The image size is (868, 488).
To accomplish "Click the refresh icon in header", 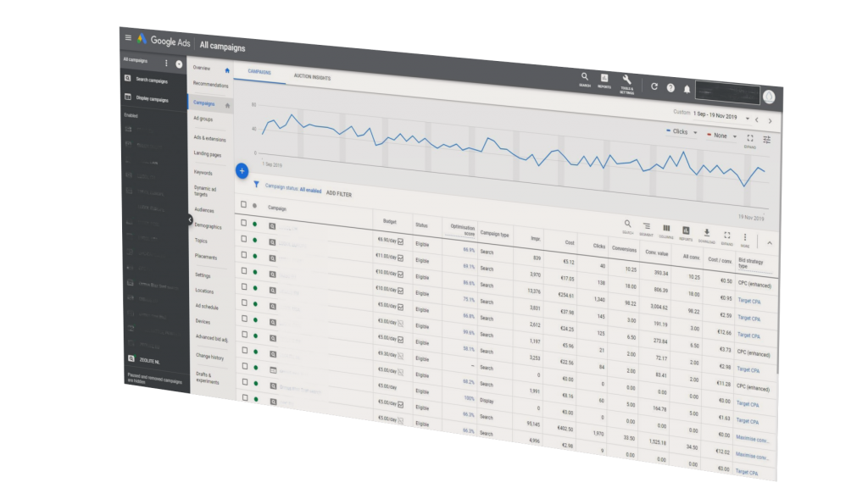I will click(x=654, y=86).
